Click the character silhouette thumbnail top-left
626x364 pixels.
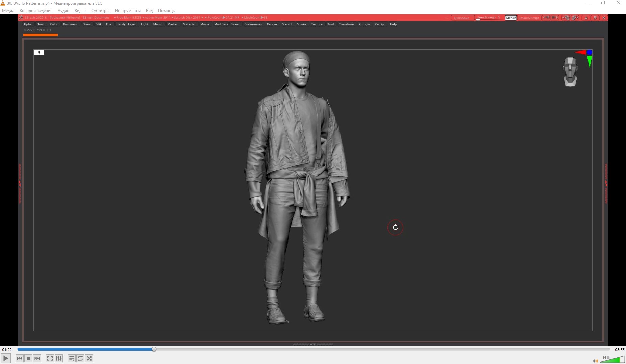(x=39, y=52)
